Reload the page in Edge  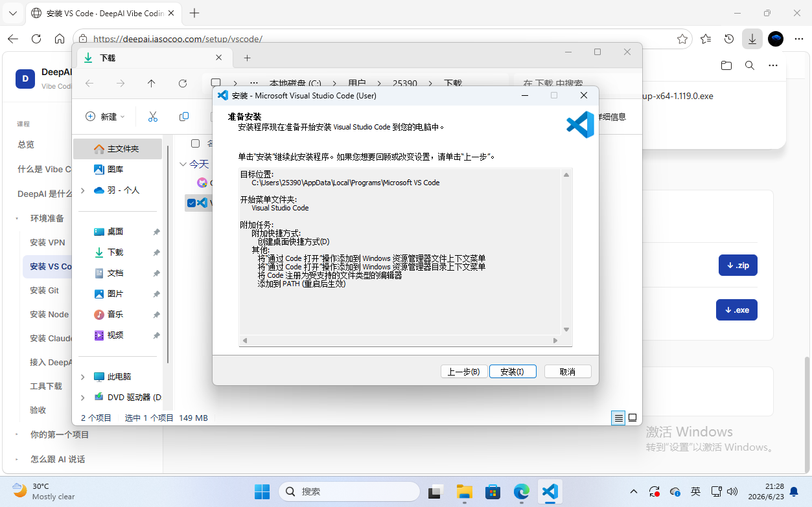[x=36, y=39]
